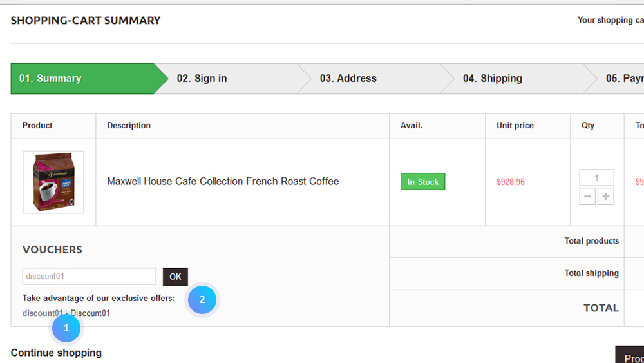Click the green In Stock badge
This screenshot has height=363, width=644.
(x=422, y=182)
